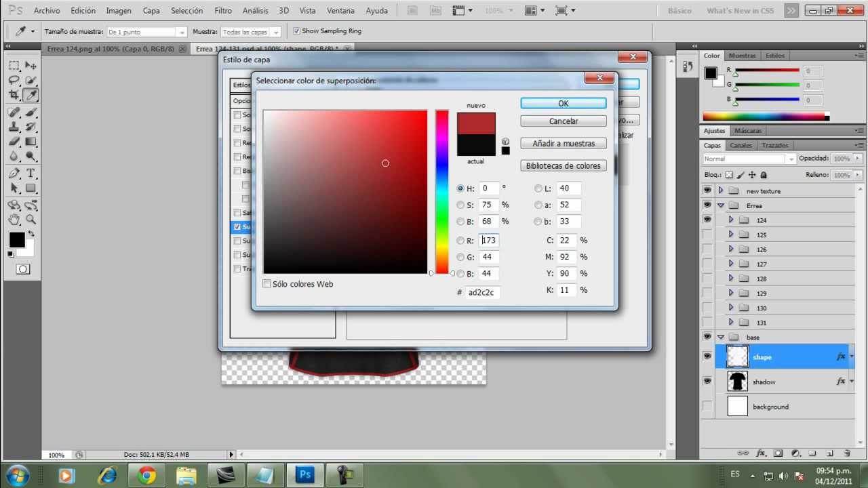Select the Clone Stamp tool
868x488 pixels.
click(14, 127)
